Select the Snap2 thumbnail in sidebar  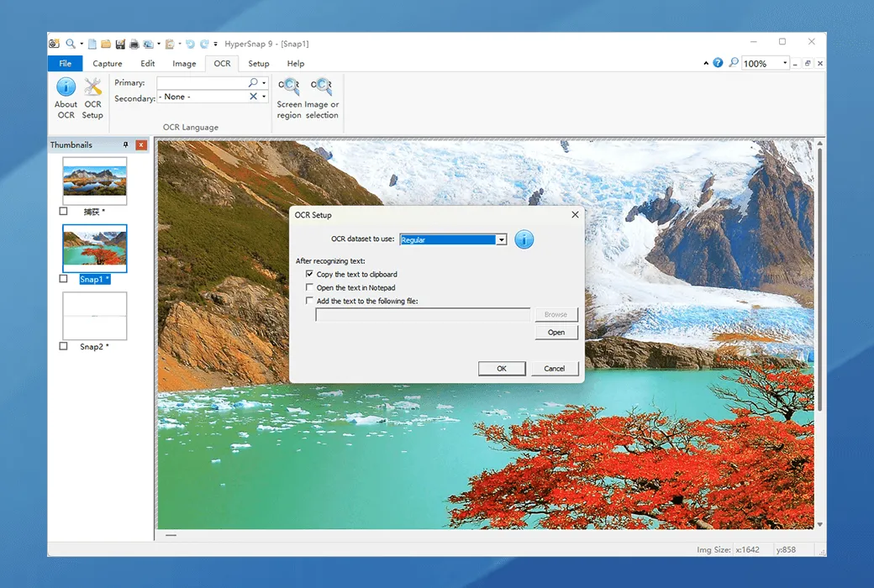point(94,317)
